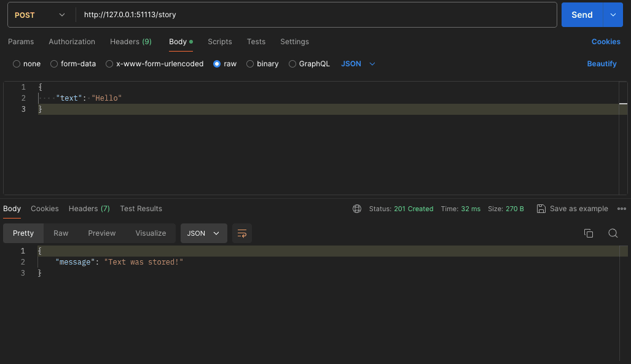Open the three-dots more options menu
Screen dimensions: 631x364
(x=622, y=209)
